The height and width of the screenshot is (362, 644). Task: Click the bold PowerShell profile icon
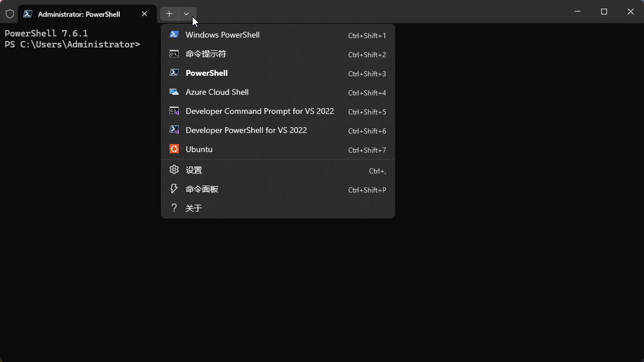(x=174, y=73)
